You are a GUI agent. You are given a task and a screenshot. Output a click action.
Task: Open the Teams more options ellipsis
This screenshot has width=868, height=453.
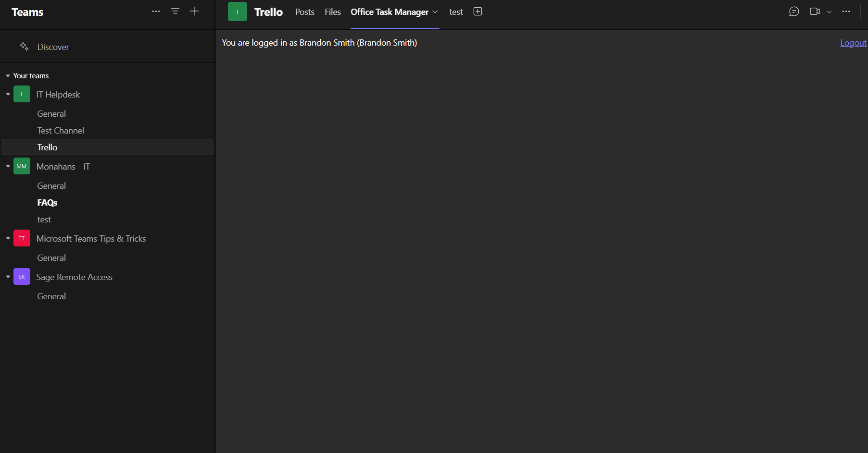156,12
